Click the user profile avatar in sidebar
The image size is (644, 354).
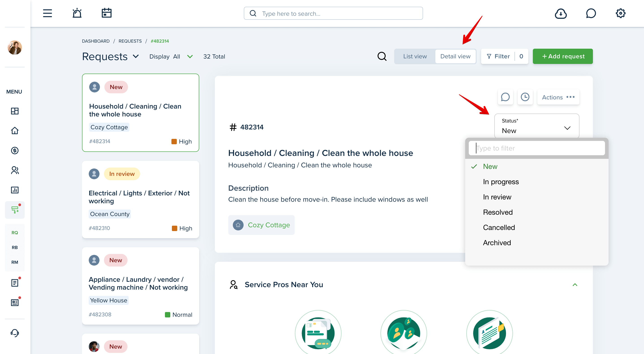click(15, 47)
